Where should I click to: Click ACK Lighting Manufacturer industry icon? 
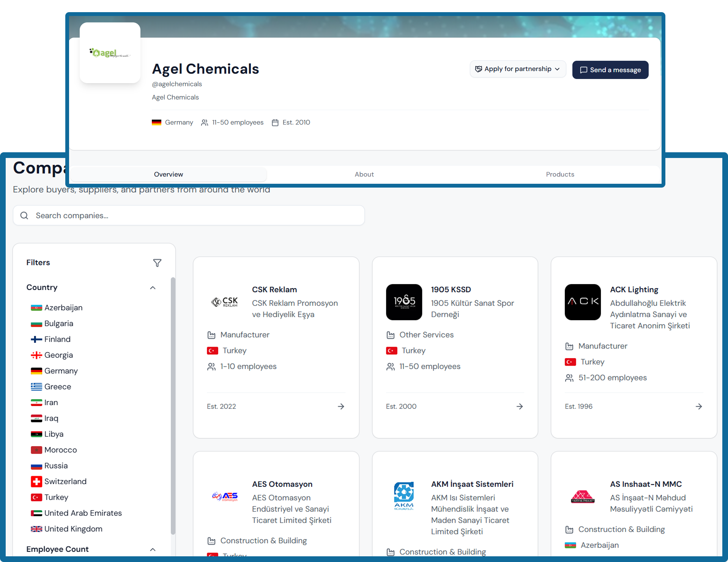pos(569,346)
